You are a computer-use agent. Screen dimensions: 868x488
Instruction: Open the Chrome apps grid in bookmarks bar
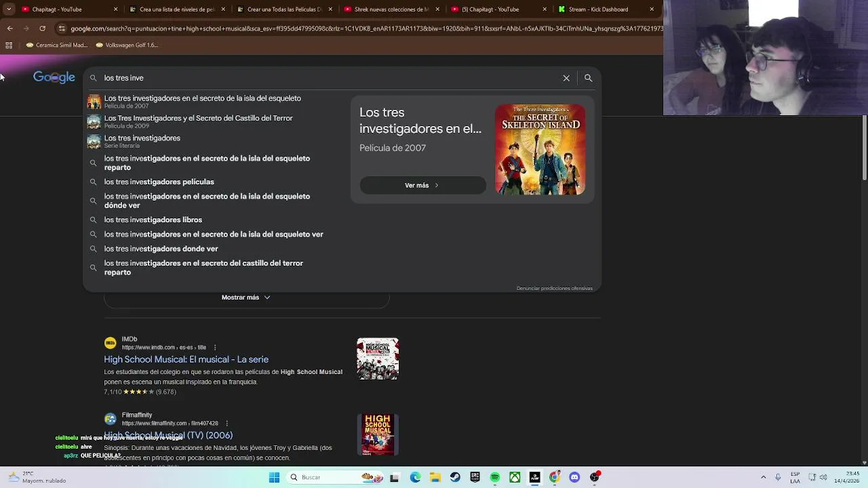[9, 45]
